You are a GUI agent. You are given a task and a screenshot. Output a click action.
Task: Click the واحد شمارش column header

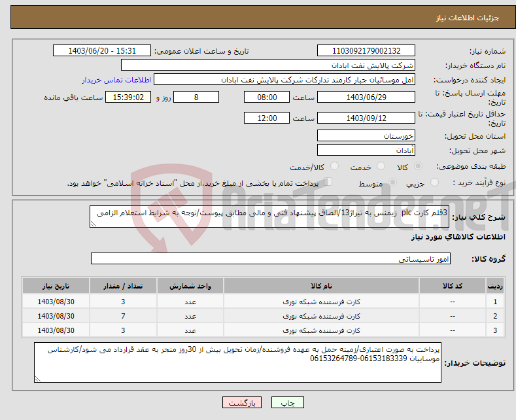190,286
